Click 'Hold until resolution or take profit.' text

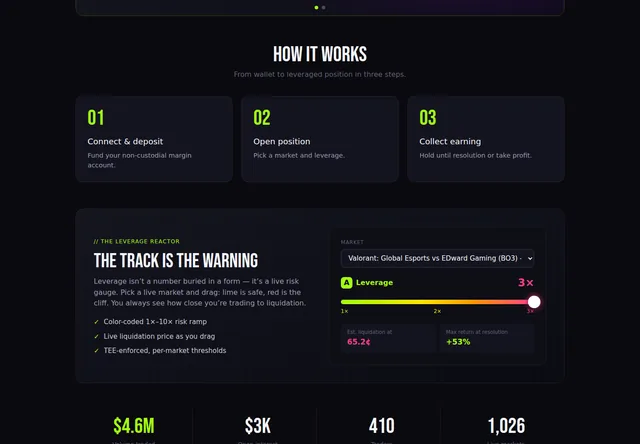[476, 155]
